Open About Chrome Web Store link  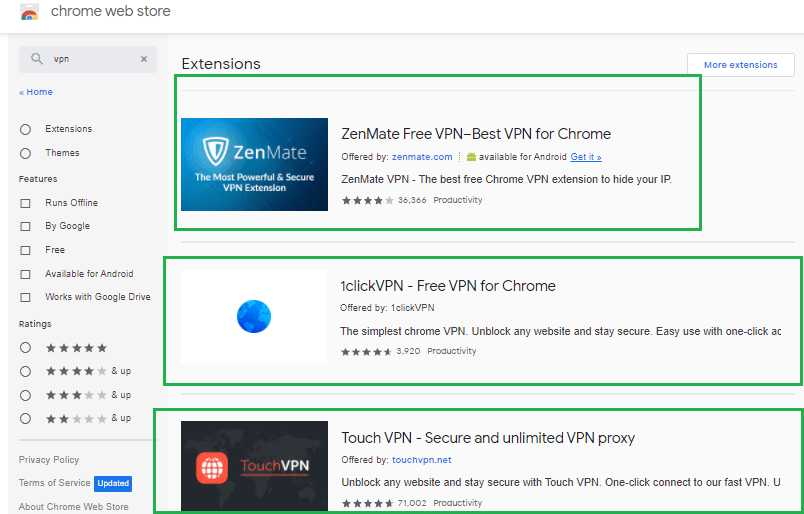click(73, 506)
